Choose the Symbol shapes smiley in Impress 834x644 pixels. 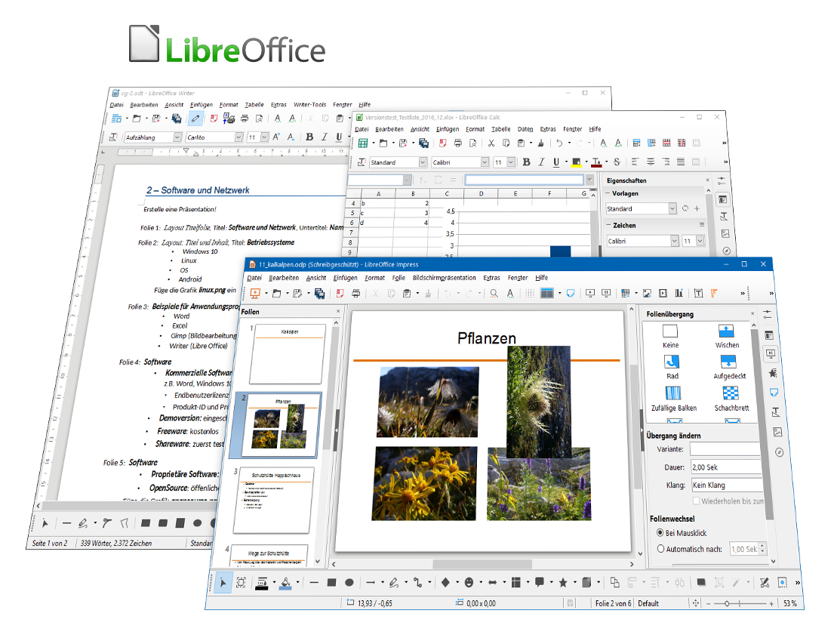coord(469,583)
